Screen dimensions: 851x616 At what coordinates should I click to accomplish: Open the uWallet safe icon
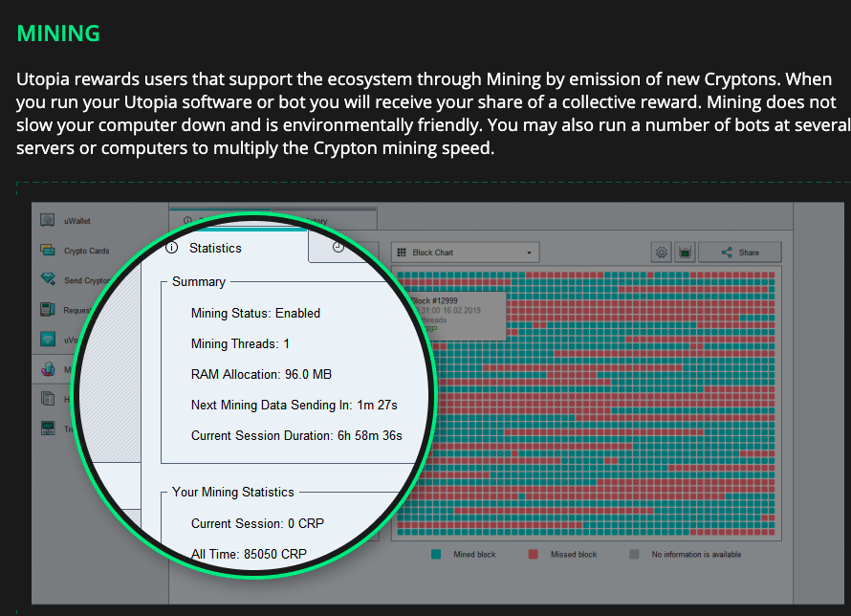(x=47, y=220)
